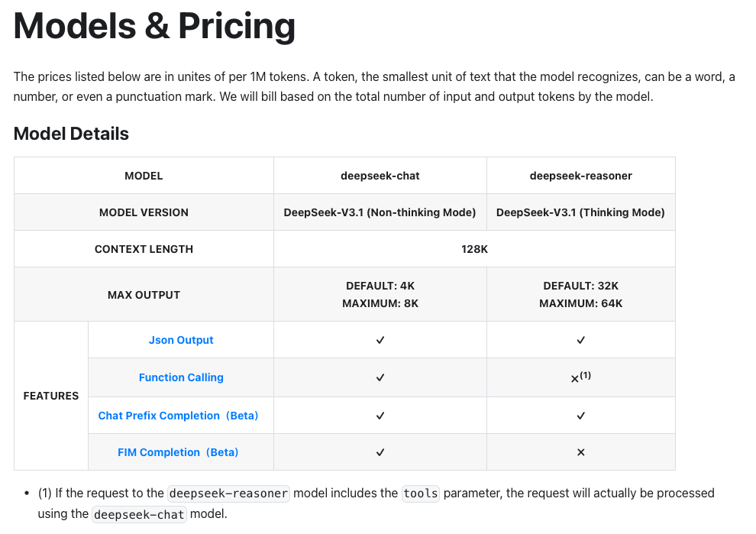The image size is (756, 534).
Task: Click FIM Completion cross mark under deepseek-reasoner
Action: pos(580,452)
